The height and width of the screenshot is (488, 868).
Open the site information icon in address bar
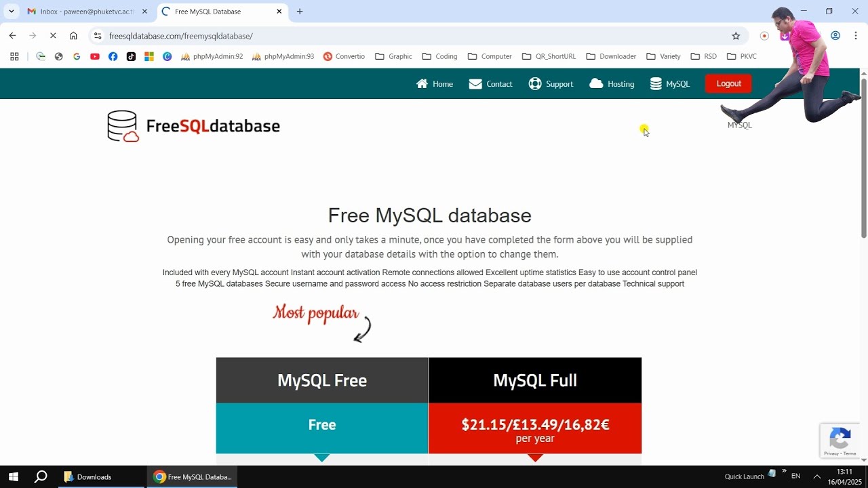98,36
